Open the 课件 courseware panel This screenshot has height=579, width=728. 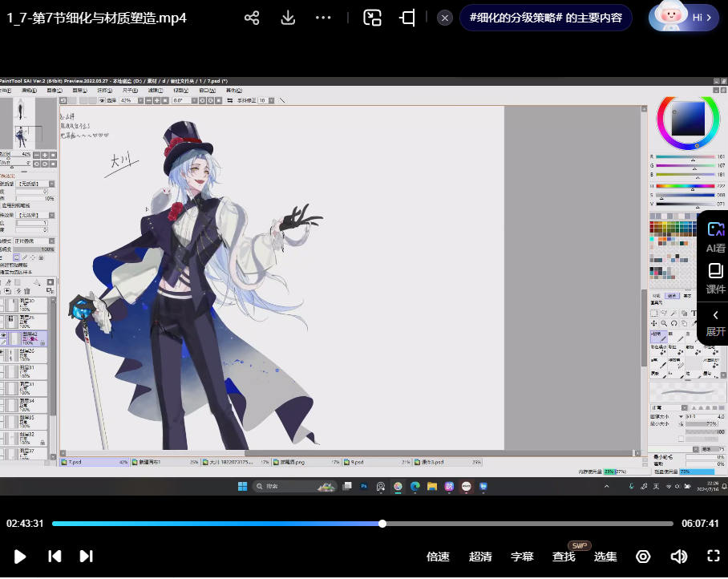point(714,278)
